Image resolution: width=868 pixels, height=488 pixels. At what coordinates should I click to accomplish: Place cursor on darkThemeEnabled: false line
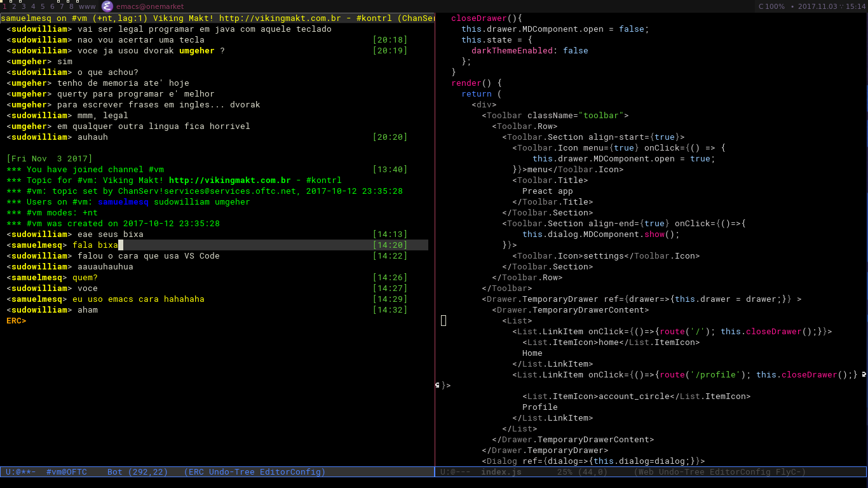[x=530, y=51]
